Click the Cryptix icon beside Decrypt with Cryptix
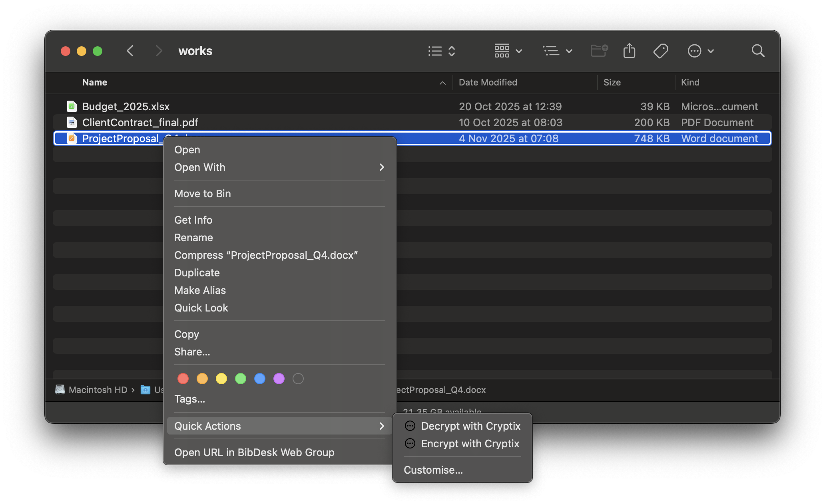The width and height of the screenshot is (825, 504). (410, 426)
